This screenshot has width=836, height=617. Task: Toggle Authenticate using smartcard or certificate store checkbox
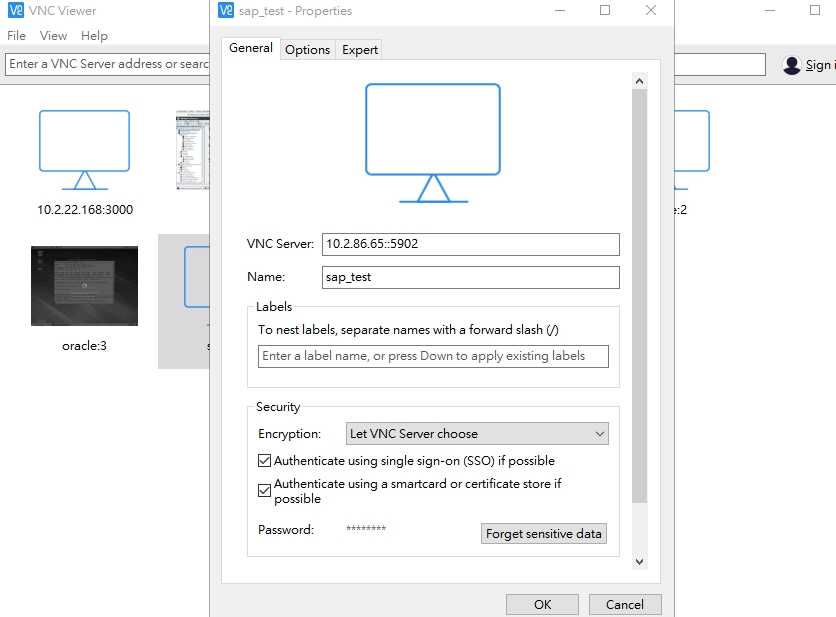[264, 490]
